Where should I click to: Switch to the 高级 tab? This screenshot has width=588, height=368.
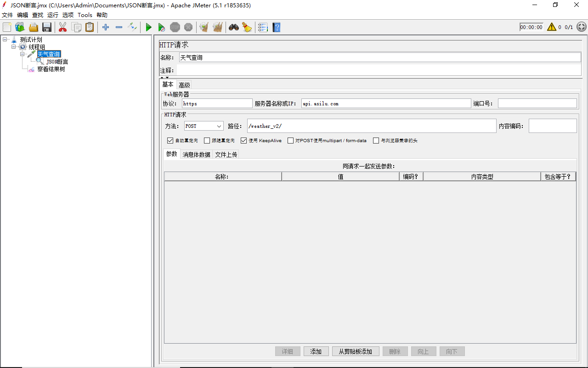point(184,85)
